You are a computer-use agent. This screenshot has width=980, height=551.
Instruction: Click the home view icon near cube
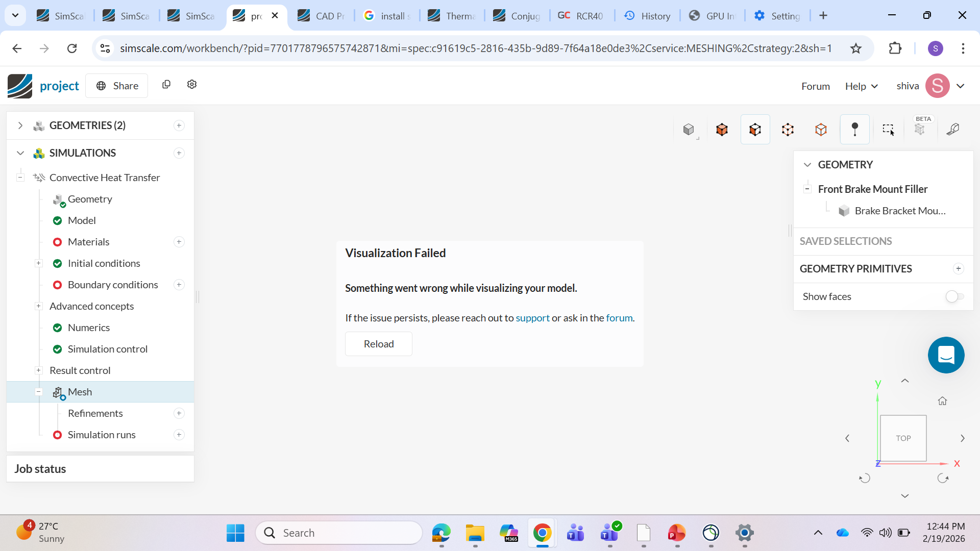[x=942, y=401]
